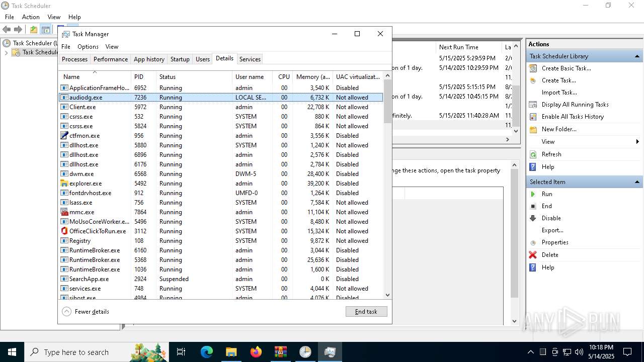Viewport: 644px width, 362px height.
Task: Collapse Task Manager with Fewer details
Action: pyautogui.click(x=86, y=312)
